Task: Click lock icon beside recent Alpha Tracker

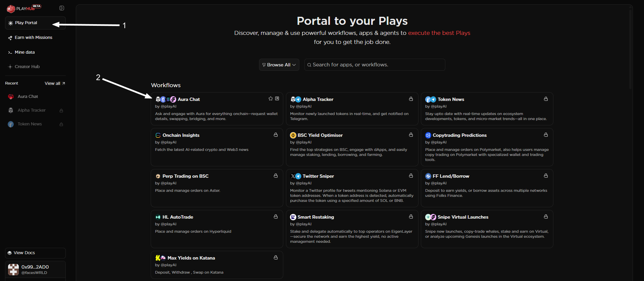Action: point(61,111)
